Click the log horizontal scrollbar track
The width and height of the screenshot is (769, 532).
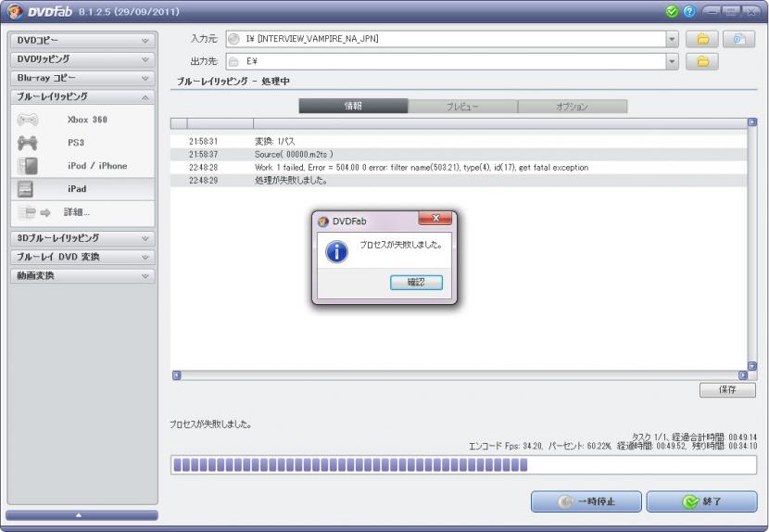tap(460, 375)
